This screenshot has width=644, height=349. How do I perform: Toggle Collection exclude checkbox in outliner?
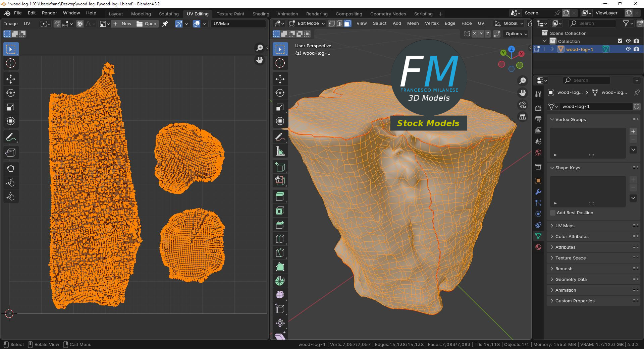620,41
